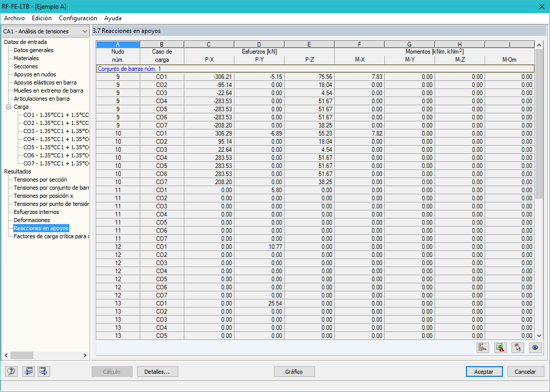Click the help question mark icon
Image resolution: width=550 pixels, height=392 pixels.
coord(11,371)
